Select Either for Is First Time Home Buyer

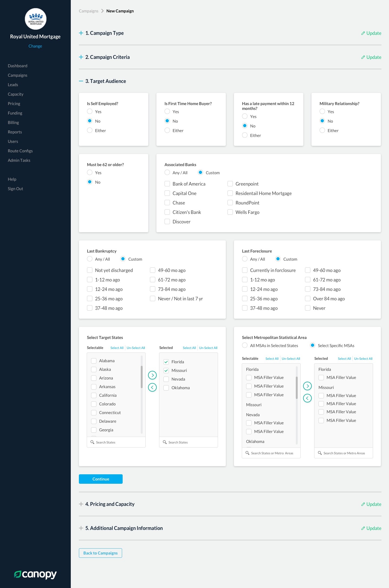point(167,130)
